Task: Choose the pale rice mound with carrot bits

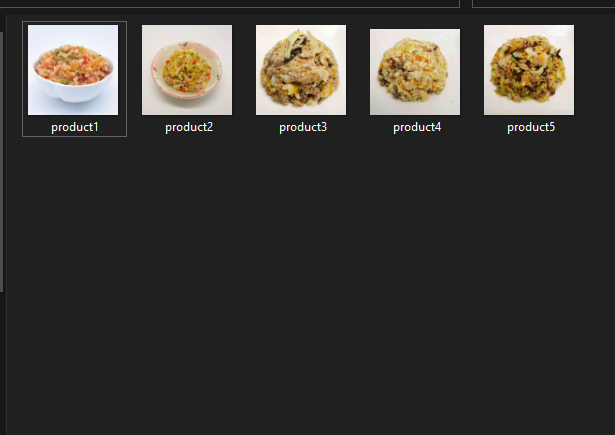Action: click(415, 72)
